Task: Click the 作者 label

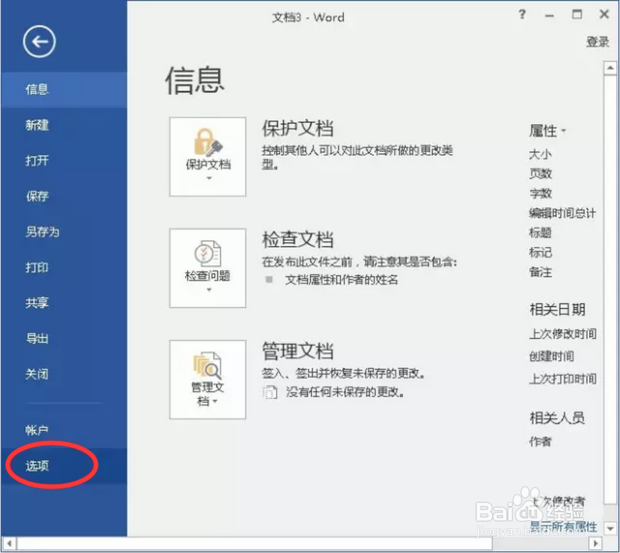Action: coord(540,442)
